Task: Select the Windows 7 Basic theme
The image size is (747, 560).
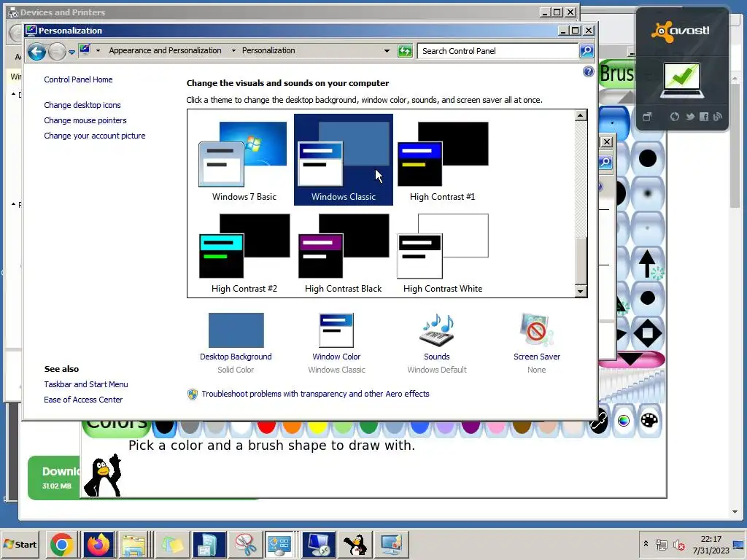Action: tap(244, 161)
